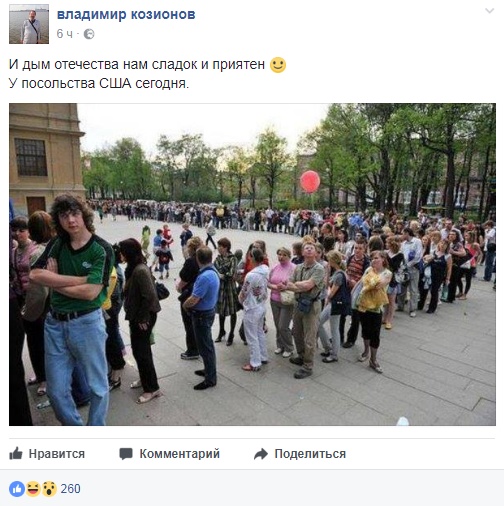Click the red balloon in the photo
This screenshot has width=504, height=506.
(x=310, y=182)
